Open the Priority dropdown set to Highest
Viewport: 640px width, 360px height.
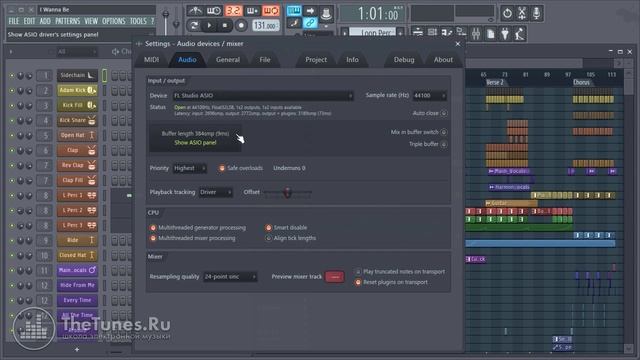[x=189, y=168]
